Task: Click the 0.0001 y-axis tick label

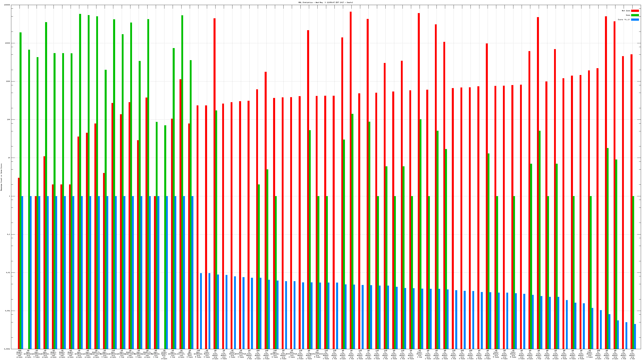Action: coord(7,349)
